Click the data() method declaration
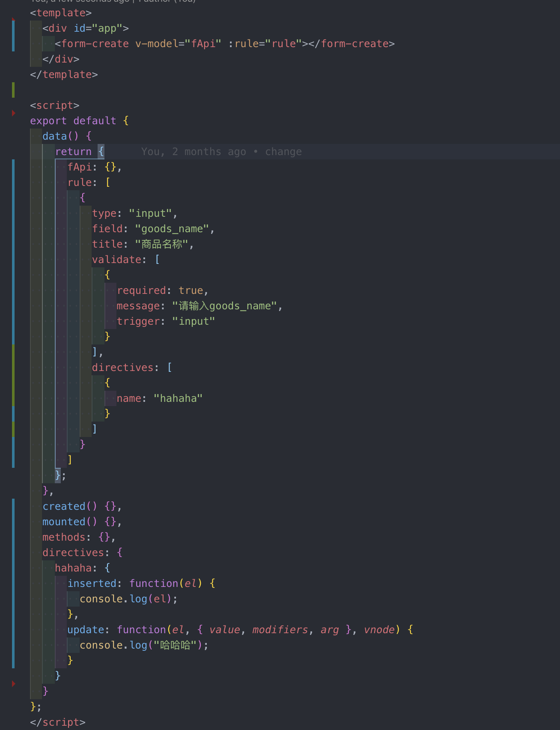560x730 pixels. point(67,136)
